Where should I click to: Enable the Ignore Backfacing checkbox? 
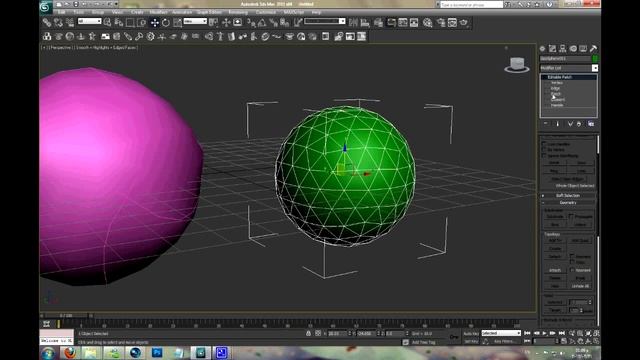click(x=544, y=156)
